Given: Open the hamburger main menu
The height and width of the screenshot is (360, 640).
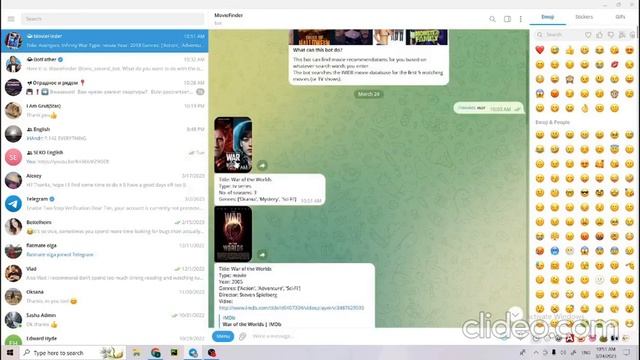Looking at the screenshot, I should coord(11,19).
